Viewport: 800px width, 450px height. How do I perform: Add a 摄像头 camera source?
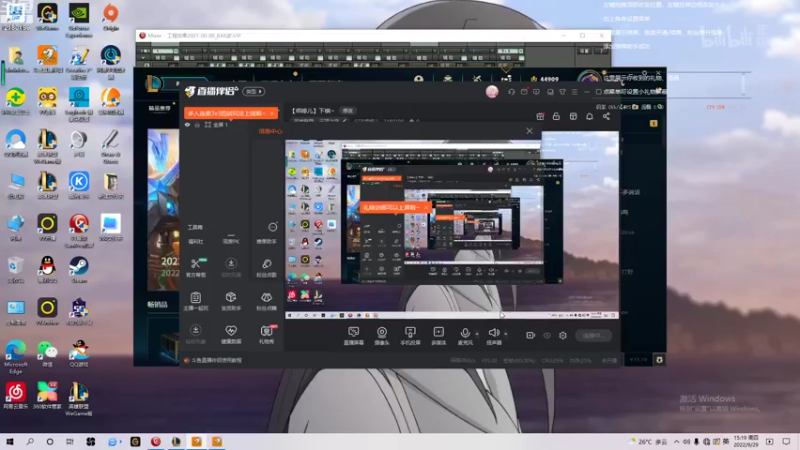pyautogui.click(x=382, y=336)
